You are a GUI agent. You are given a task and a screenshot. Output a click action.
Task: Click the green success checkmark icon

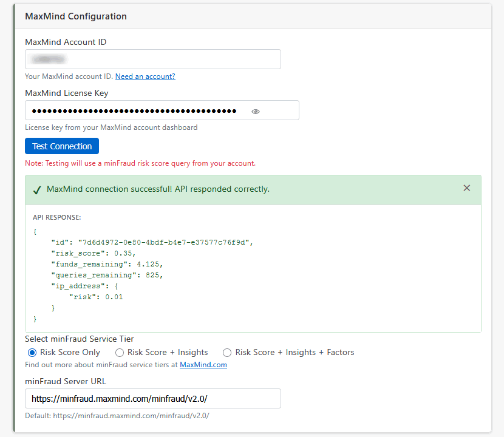click(37, 189)
